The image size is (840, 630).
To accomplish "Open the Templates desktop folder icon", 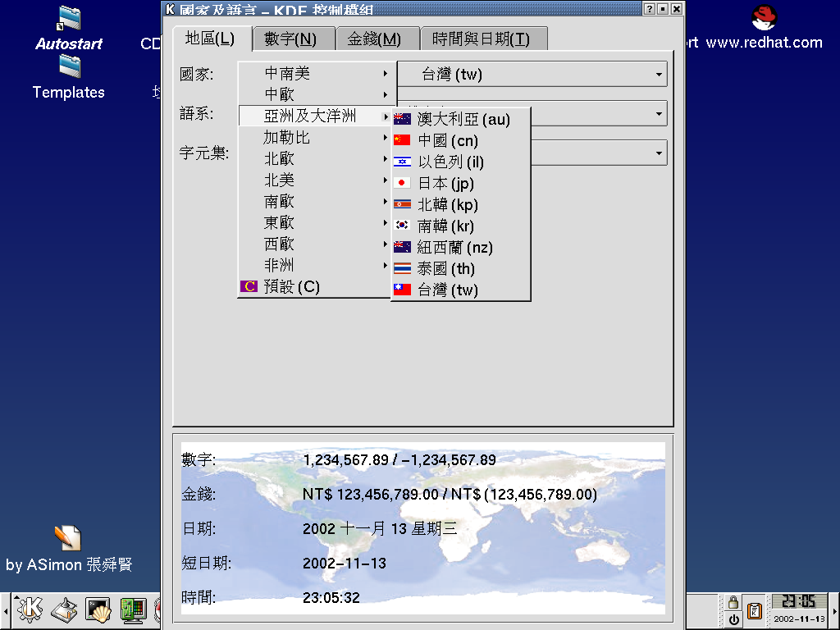I will 69,67.
